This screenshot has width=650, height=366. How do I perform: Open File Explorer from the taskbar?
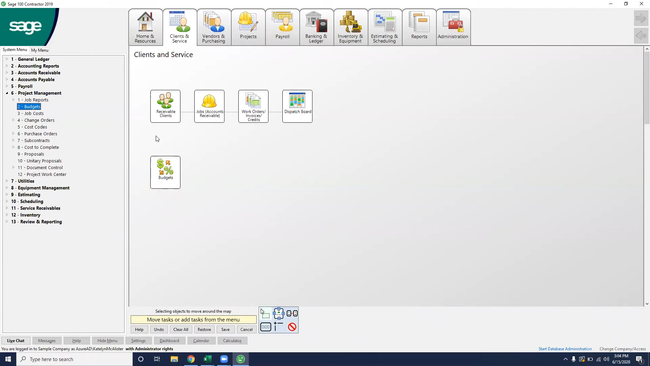click(174, 359)
